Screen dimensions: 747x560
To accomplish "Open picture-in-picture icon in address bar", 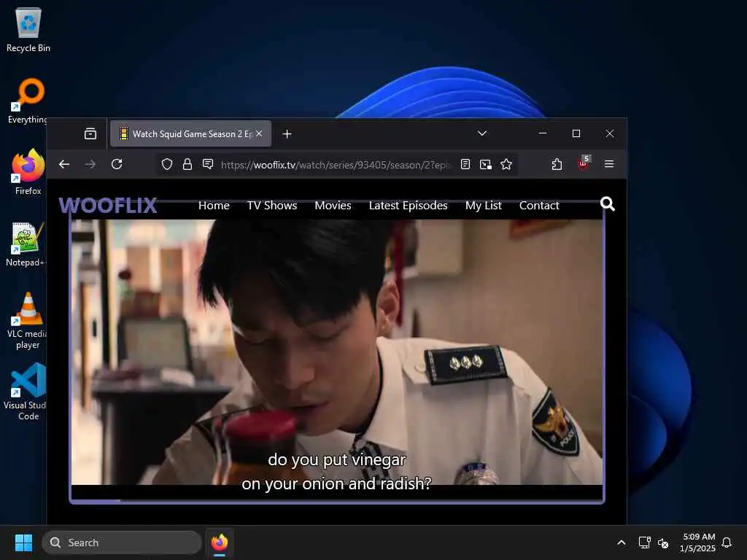I will pyautogui.click(x=485, y=164).
